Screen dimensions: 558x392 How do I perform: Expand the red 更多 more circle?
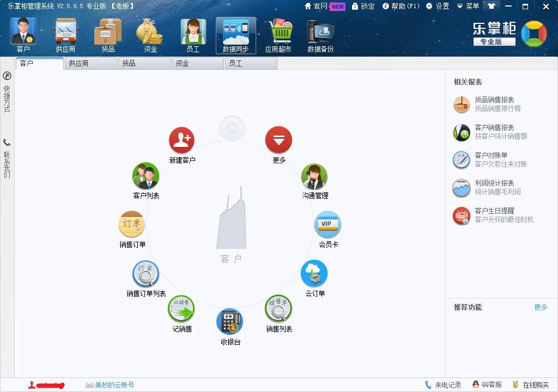[278, 140]
